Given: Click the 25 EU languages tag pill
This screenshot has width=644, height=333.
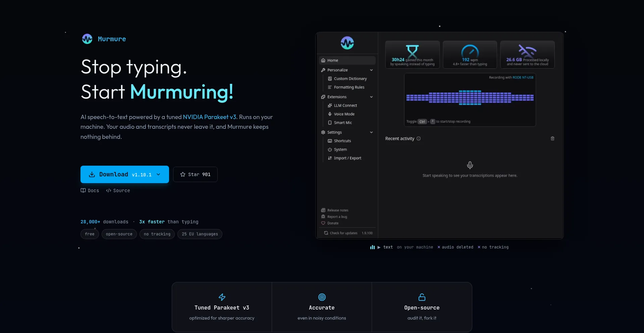Looking at the screenshot, I should tap(200, 234).
